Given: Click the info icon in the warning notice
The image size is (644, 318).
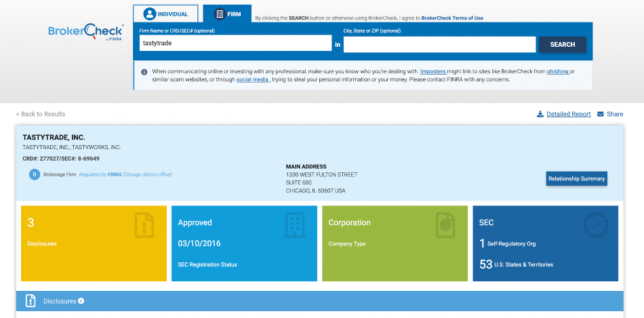Looking at the screenshot, I should point(144,72).
